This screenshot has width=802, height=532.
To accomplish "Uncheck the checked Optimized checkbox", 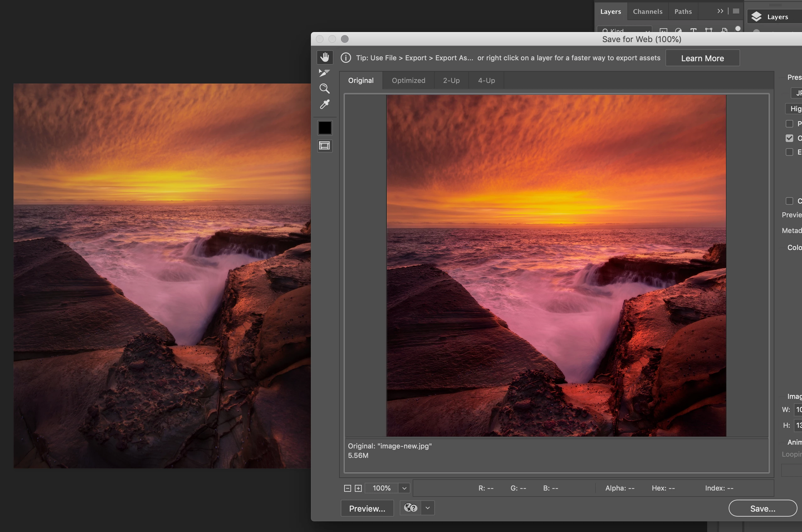I will (x=789, y=138).
